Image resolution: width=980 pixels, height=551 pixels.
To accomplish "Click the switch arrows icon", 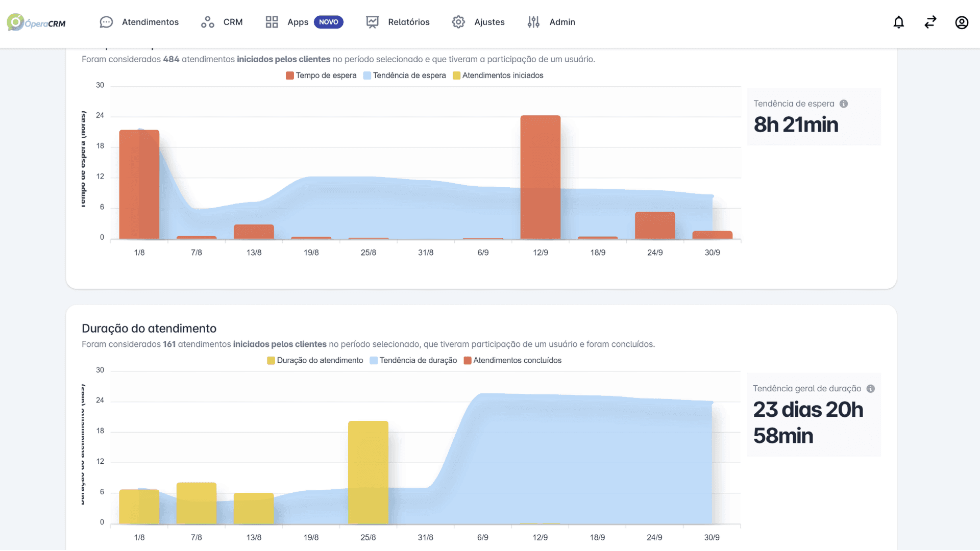I will pos(930,22).
